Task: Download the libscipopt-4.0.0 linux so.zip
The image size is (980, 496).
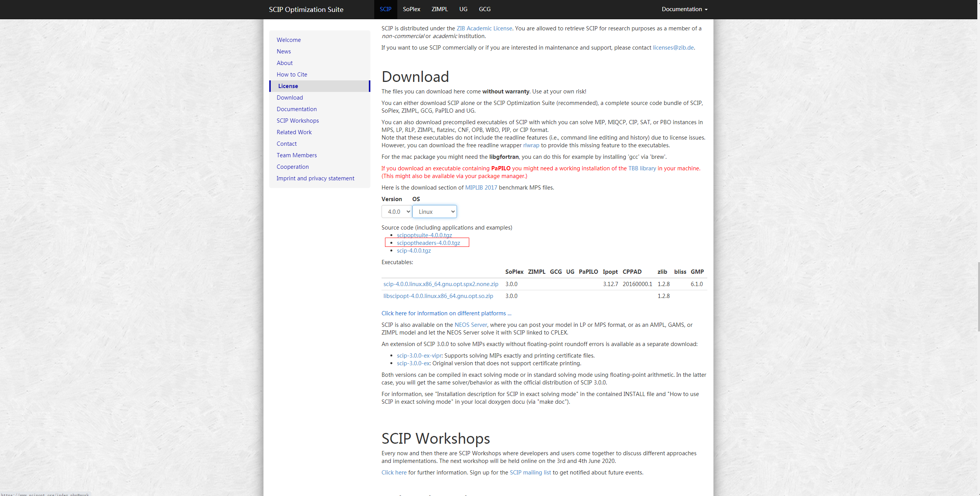Action: pyautogui.click(x=438, y=296)
